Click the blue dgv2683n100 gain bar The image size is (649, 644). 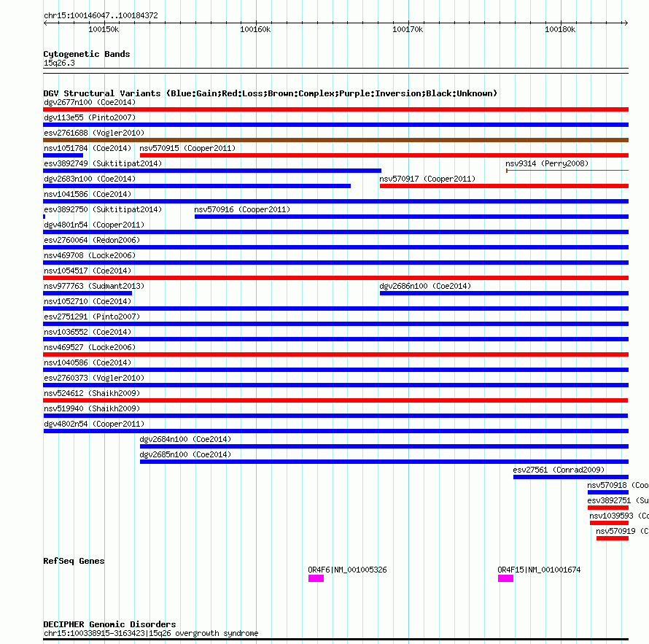coord(197,186)
